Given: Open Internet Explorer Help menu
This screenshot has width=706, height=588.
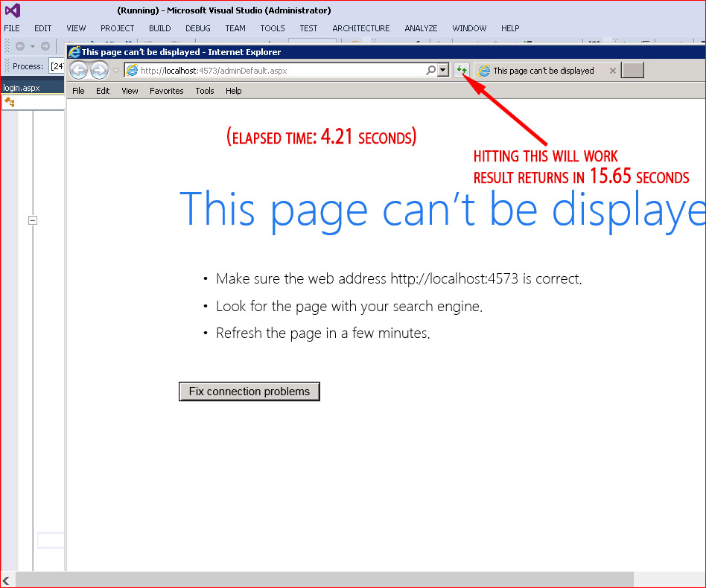Looking at the screenshot, I should pos(234,91).
